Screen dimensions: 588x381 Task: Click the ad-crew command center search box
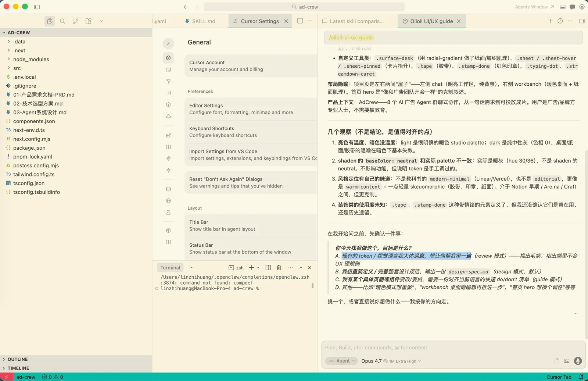[x=304, y=7]
